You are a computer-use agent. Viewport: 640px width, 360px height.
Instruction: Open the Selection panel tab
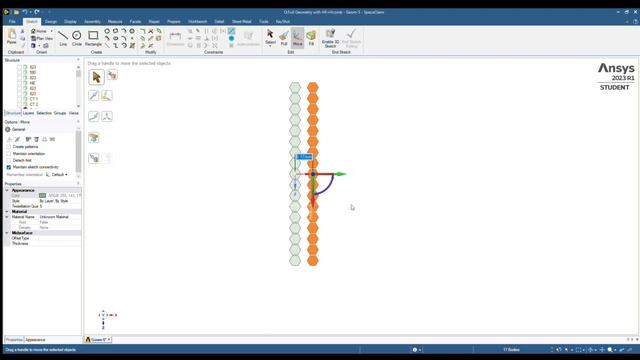click(x=44, y=113)
